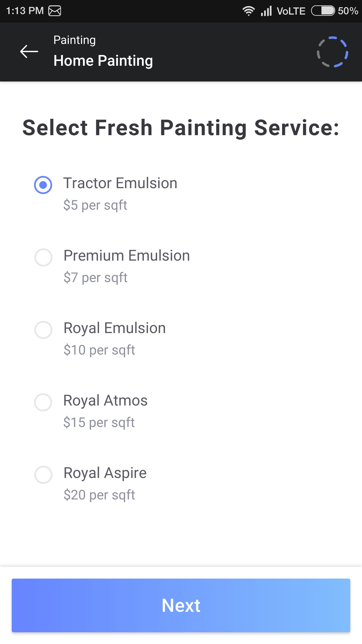Select Tractor Emulsion radio button
Screen dimensions: 362x644
point(43,185)
